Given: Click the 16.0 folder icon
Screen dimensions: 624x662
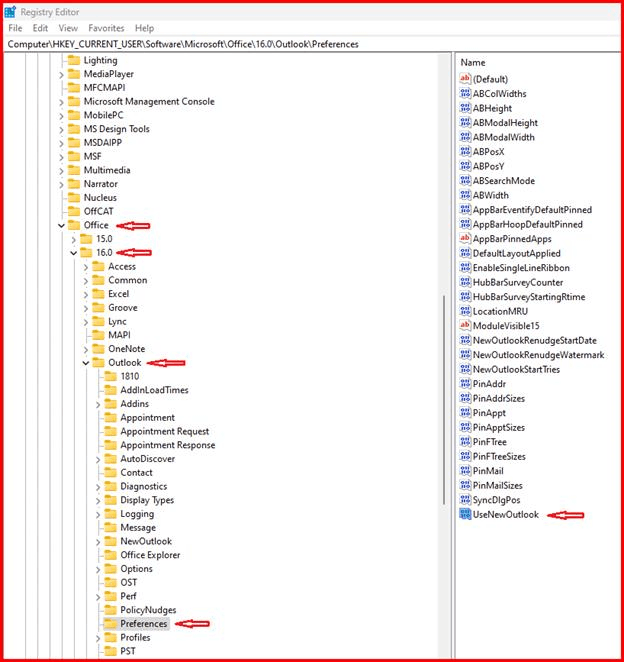Looking at the screenshot, I should [x=86, y=252].
